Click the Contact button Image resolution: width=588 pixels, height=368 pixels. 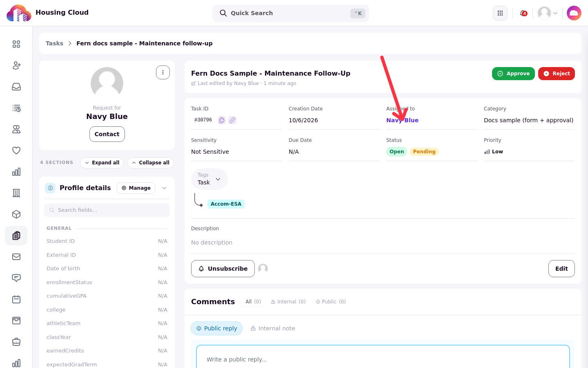tap(107, 134)
